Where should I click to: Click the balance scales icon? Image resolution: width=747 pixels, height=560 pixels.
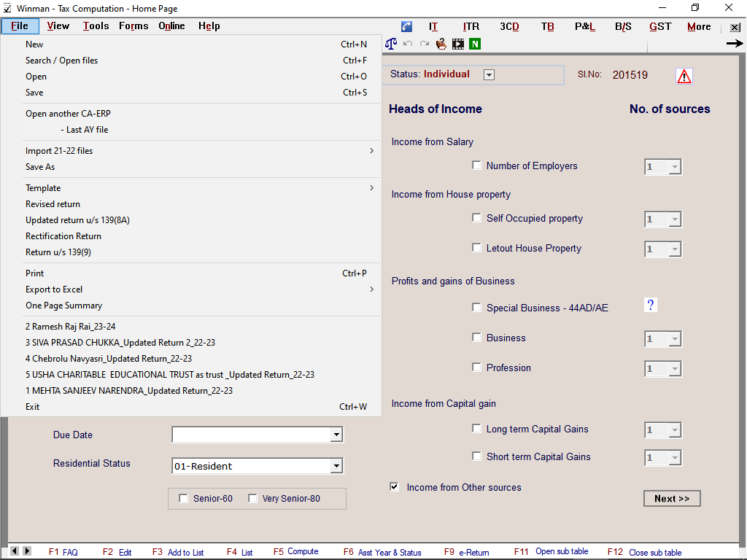391,44
